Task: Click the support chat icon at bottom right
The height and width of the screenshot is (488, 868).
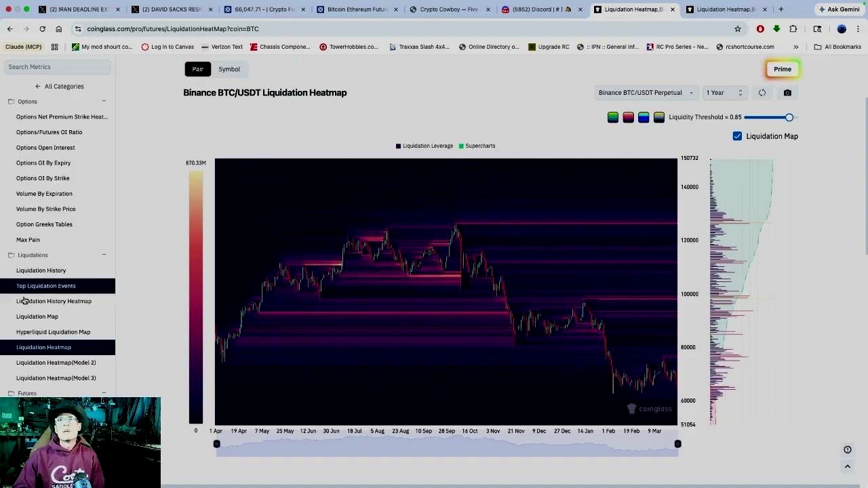Action: point(847,449)
